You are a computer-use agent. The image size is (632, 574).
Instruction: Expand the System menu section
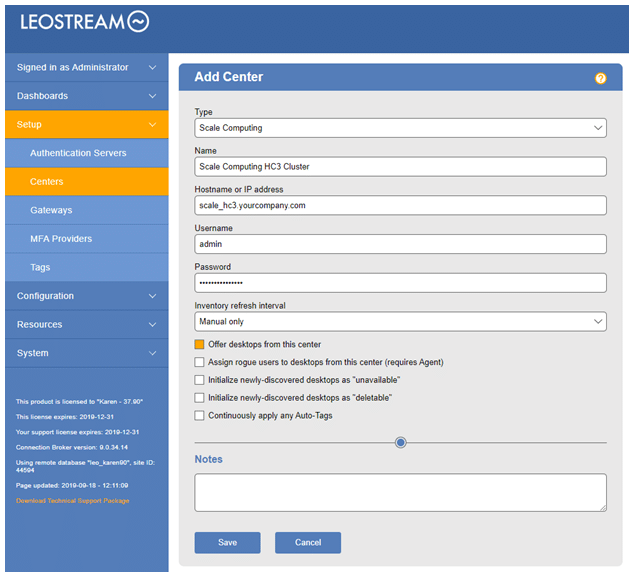tap(87, 353)
